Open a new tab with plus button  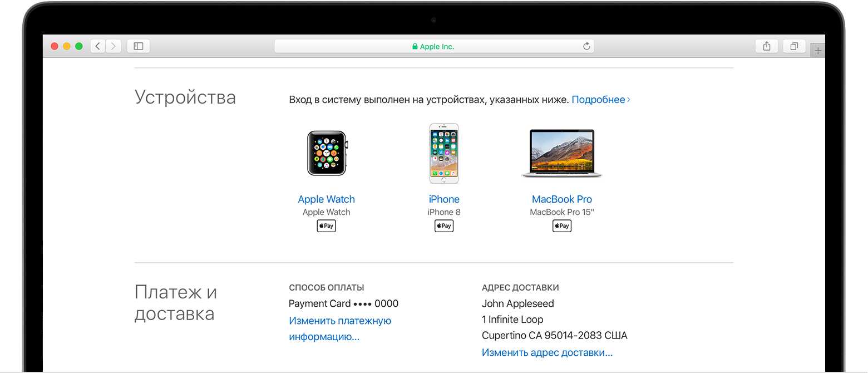click(x=817, y=51)
